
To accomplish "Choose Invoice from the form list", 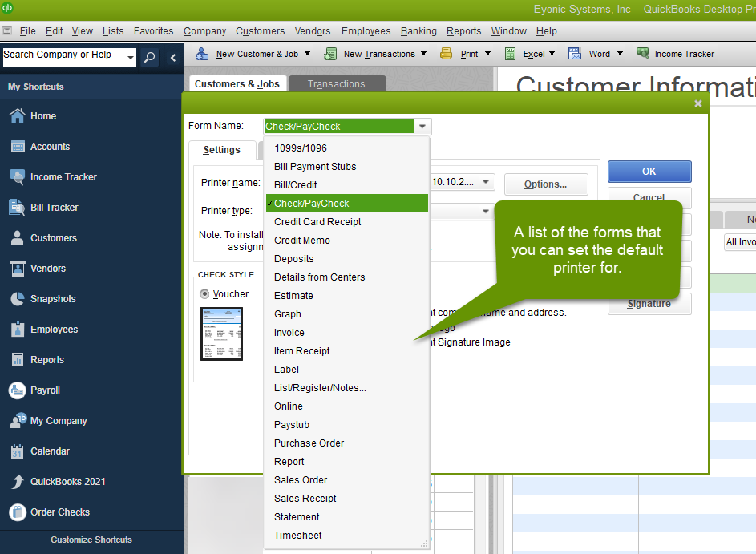I will pos(346,333).
